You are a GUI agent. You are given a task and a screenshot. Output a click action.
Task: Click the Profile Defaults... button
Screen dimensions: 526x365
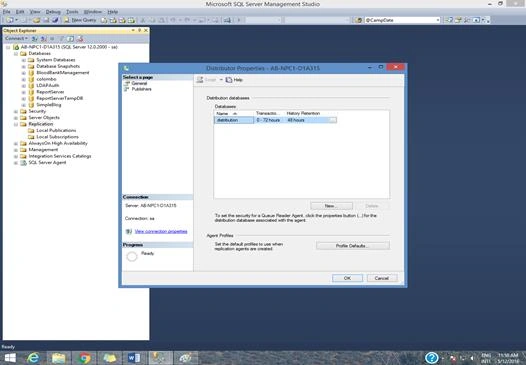(353, 246)
